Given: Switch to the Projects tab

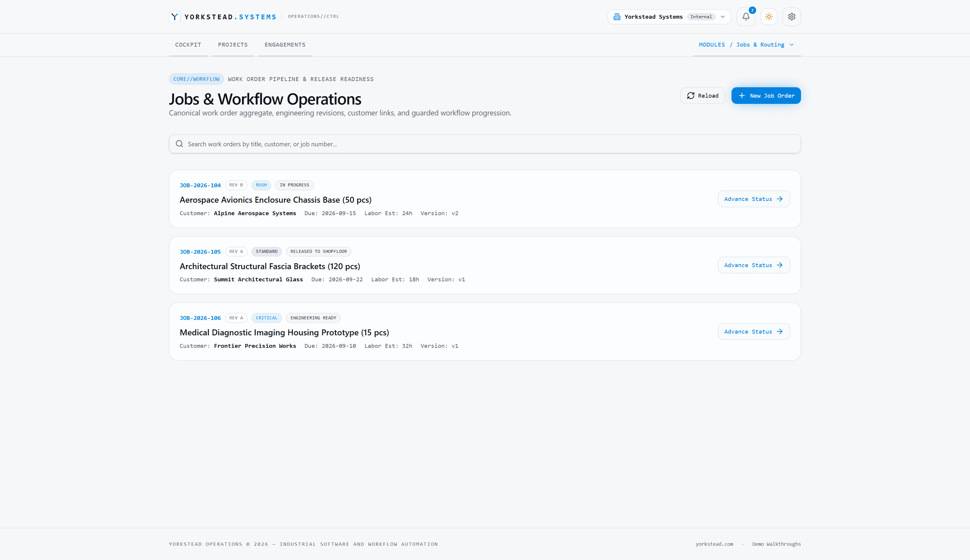Looking at the screenshot, I should click(233, 45).
